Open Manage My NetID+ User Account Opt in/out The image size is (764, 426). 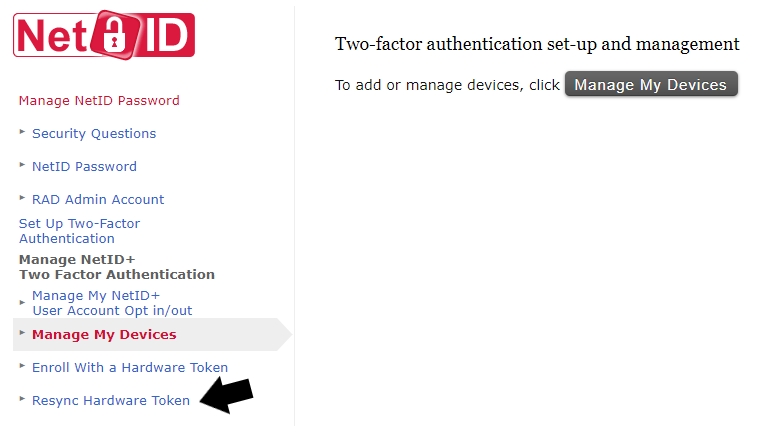click(111, 303)
